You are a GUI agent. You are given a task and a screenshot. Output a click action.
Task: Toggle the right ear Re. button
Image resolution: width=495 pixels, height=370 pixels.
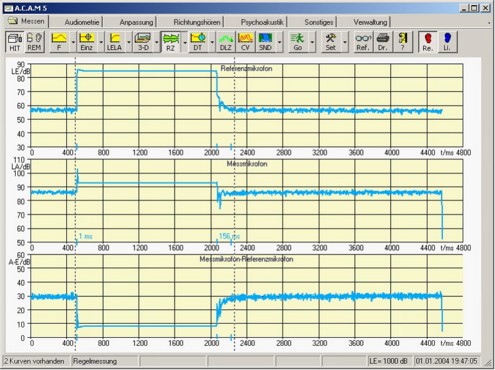(428, 42)
